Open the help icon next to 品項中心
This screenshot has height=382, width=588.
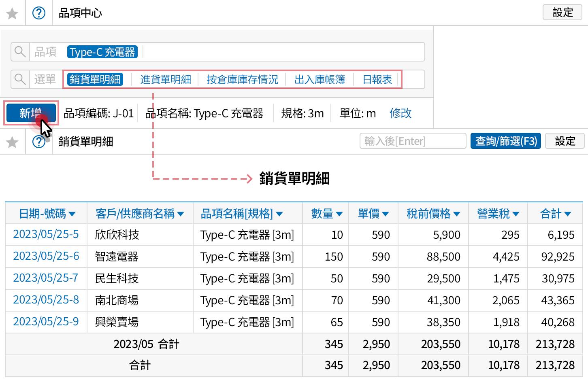point(39,13)
